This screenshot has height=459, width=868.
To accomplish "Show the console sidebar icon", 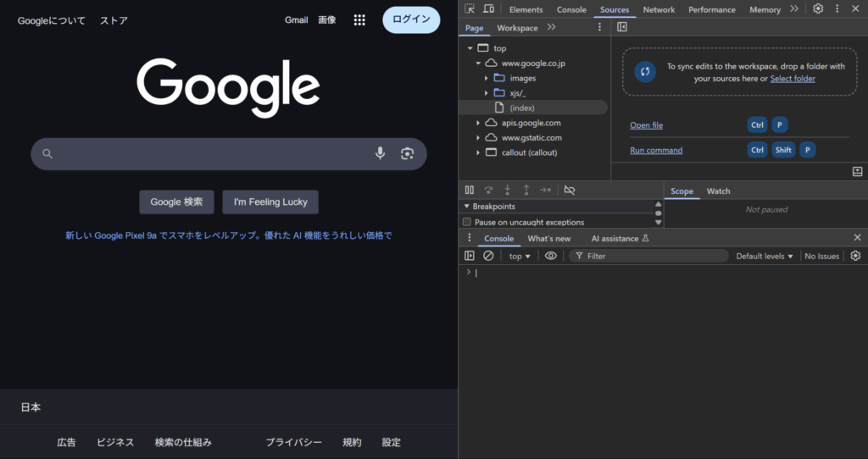I will coord(470,256).
